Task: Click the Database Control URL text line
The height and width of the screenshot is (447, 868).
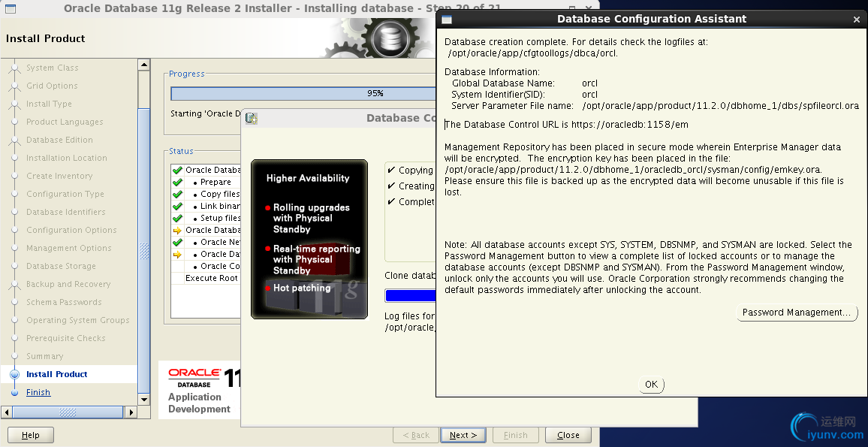Action: click(x=567, y=125)
